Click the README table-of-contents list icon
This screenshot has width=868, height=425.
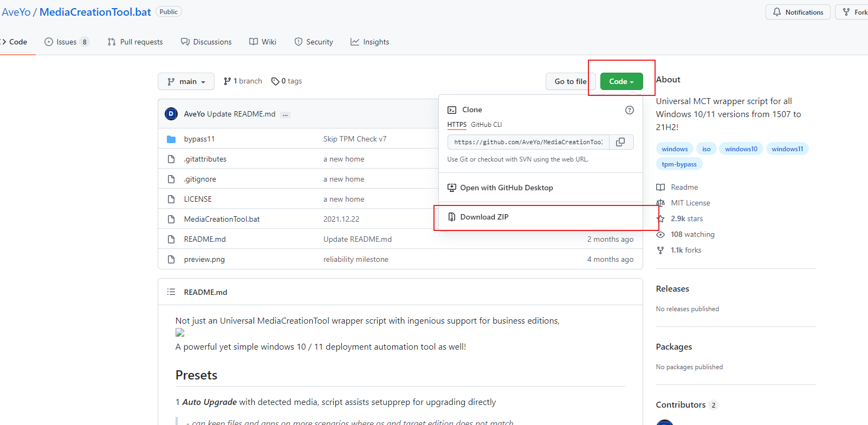[171, 292]
